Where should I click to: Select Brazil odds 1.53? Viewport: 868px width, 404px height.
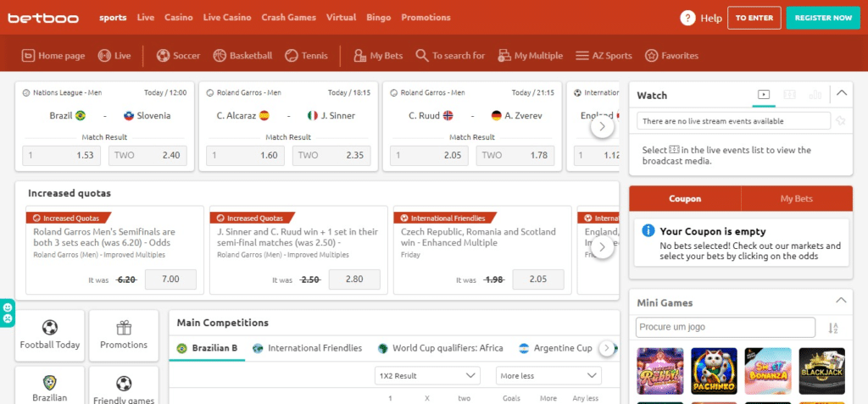point(61,155)
